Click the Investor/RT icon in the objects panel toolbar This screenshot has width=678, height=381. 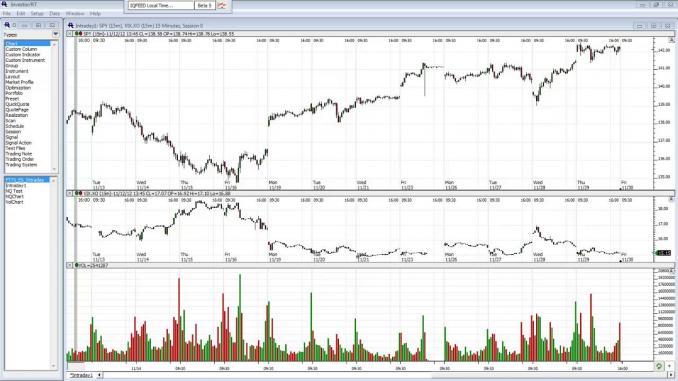7,25
